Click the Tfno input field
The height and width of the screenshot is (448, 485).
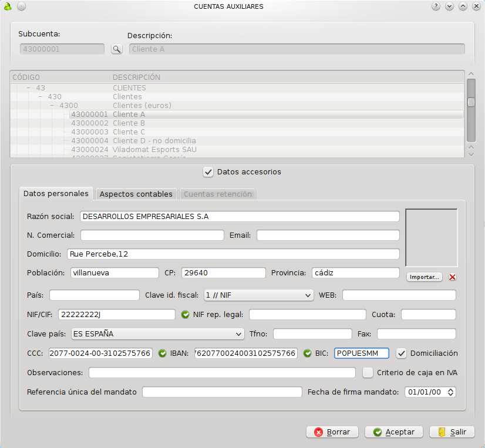click(x=312, y=334)
